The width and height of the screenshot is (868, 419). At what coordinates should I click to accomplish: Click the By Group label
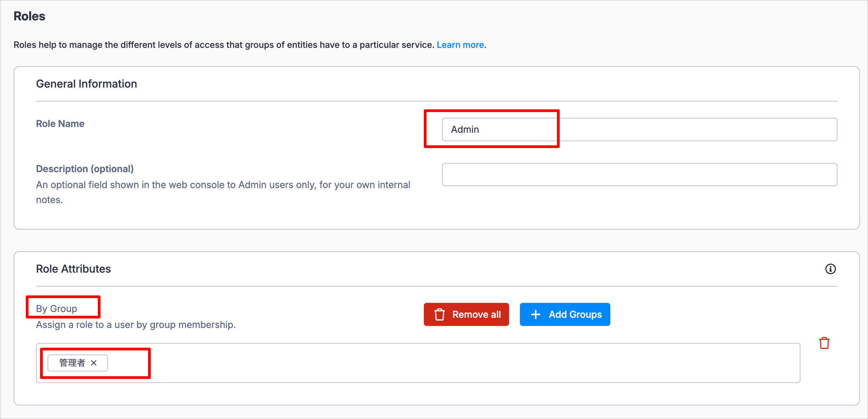point(56,309)
